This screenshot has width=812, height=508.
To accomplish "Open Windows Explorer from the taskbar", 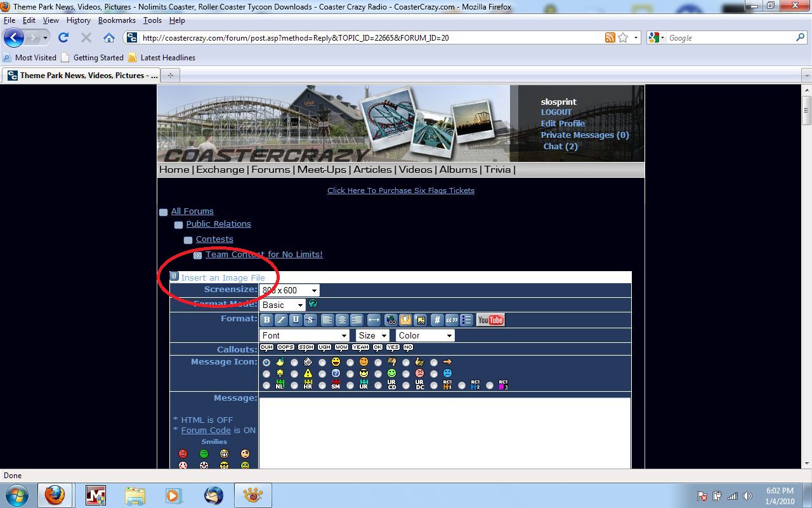I will pos(134,495).
